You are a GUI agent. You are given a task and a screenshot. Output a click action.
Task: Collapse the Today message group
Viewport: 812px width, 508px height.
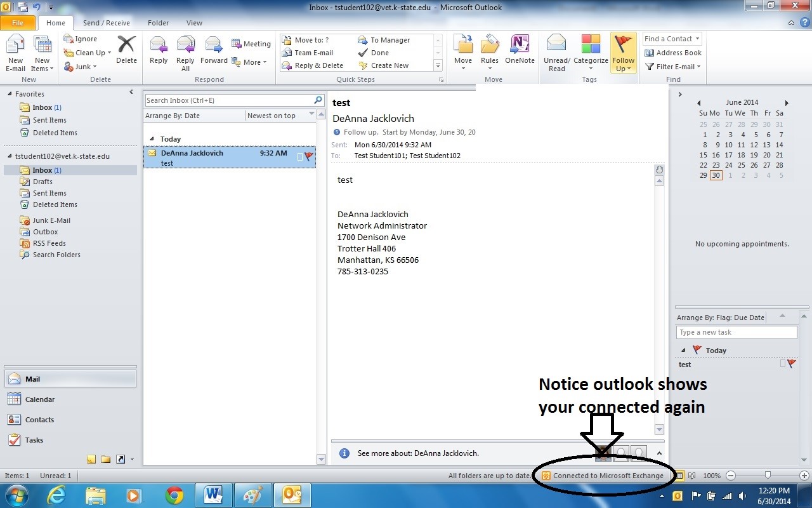click(152, 139)
